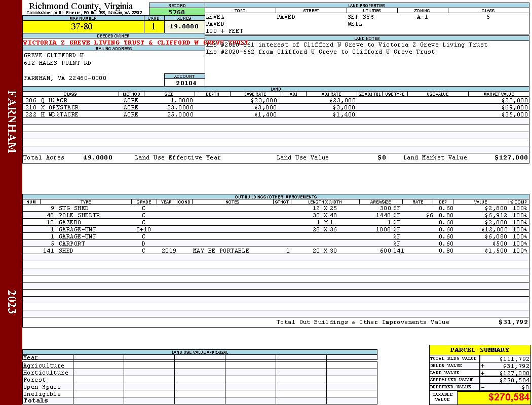Click Forest row in land use appraisal

(x=200, y=380)
